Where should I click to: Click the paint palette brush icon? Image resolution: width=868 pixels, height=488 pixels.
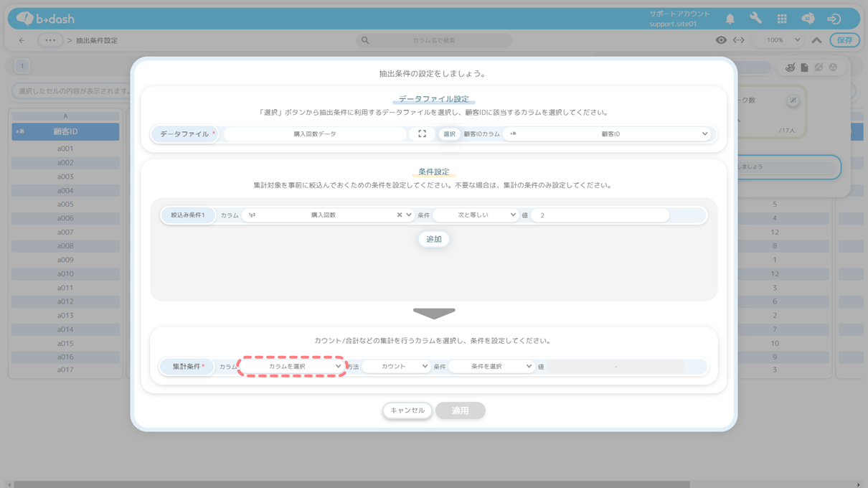click(x=791, y=67)
